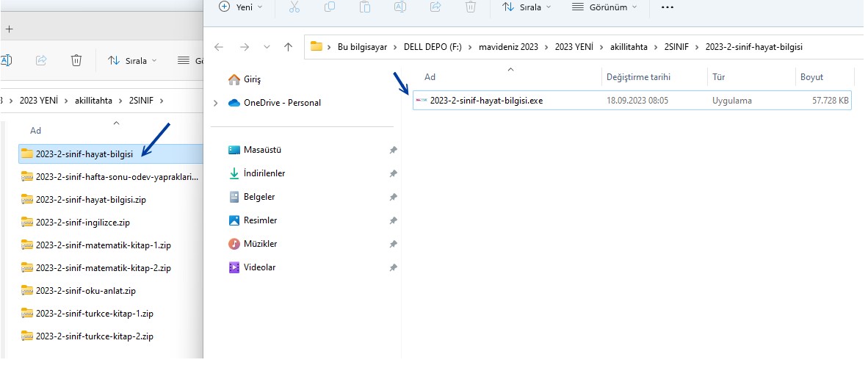The image size is (868, 368).
Task: Click the Share icon in front window toolbar
Action: (435, 7)
